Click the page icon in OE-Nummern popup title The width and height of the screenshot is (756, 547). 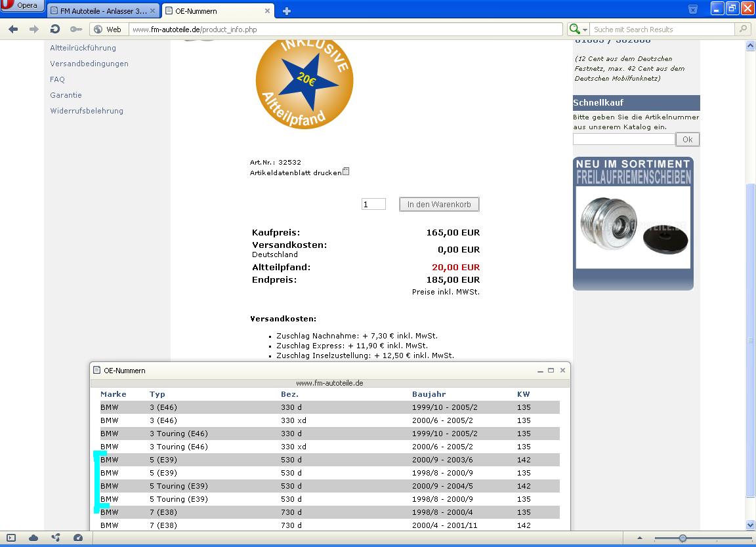[x=96, y=370]
